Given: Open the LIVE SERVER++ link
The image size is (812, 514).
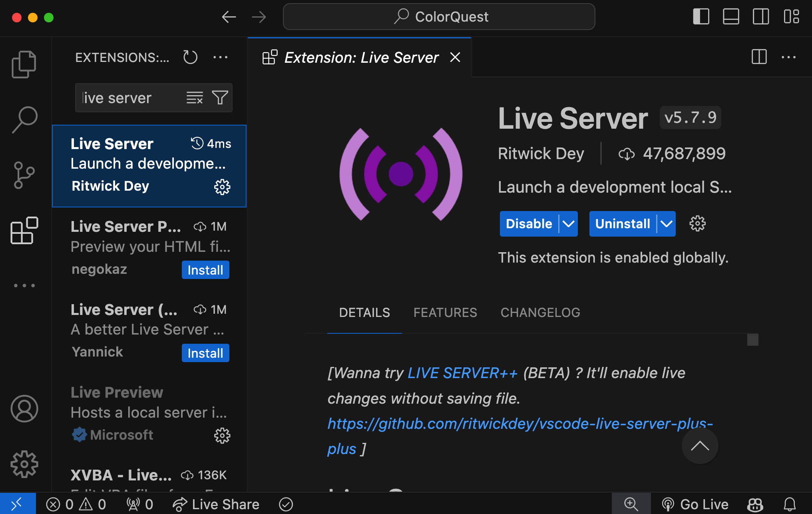Looking at the screenshot, I should coord(463,373).
